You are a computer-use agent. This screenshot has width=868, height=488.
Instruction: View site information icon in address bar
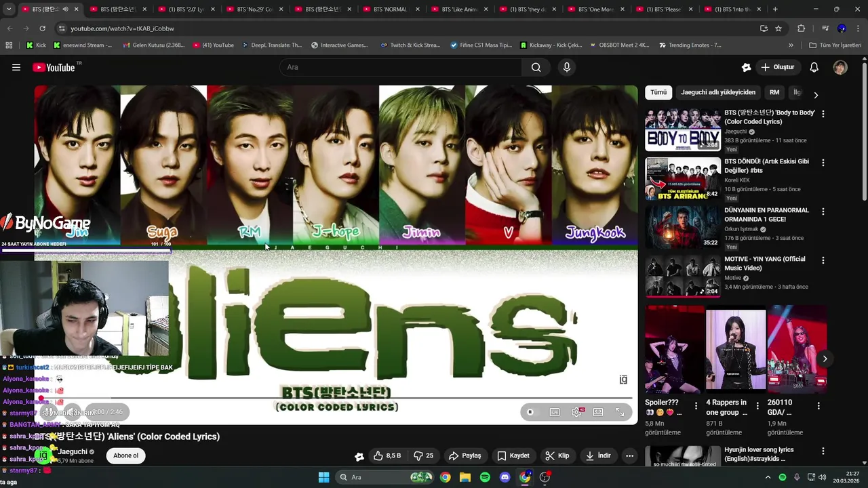coord(62,28)
